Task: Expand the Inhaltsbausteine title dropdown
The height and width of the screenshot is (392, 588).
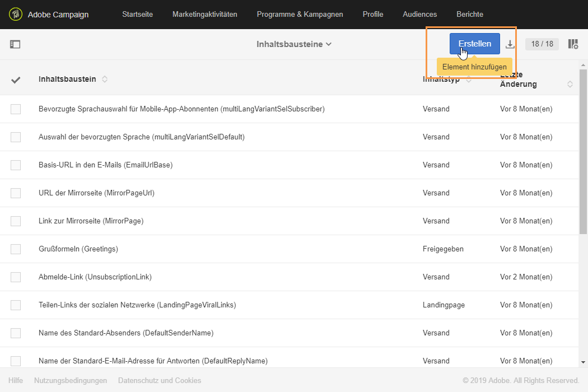Action: point(294,44)
